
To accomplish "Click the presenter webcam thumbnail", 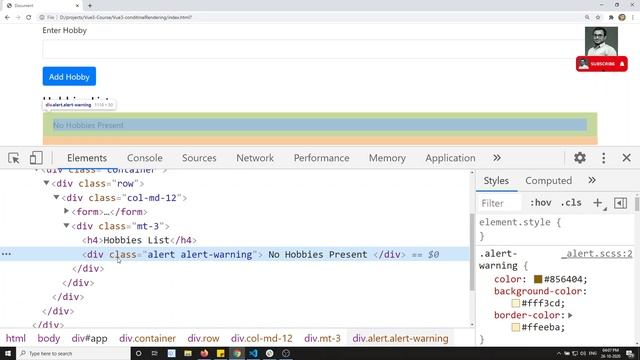I will 601,41.
